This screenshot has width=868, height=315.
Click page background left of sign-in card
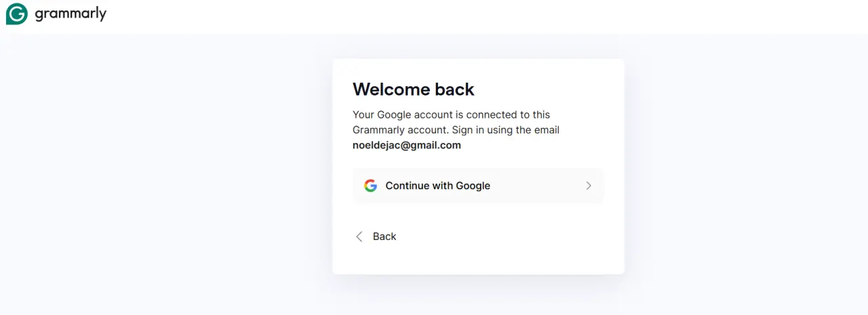click(x=166, y=169)
